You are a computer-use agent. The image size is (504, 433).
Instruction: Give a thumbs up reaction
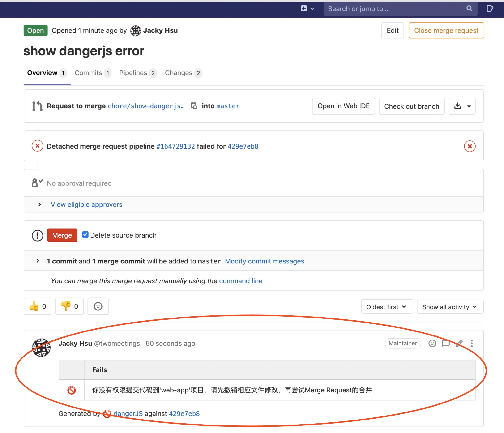38,306
